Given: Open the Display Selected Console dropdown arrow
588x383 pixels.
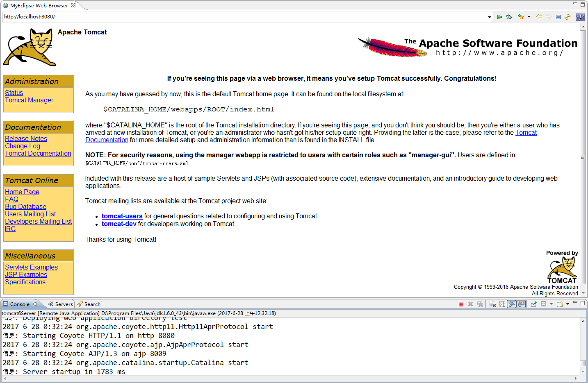Looking at the screenshot, I should coord(551,304).
